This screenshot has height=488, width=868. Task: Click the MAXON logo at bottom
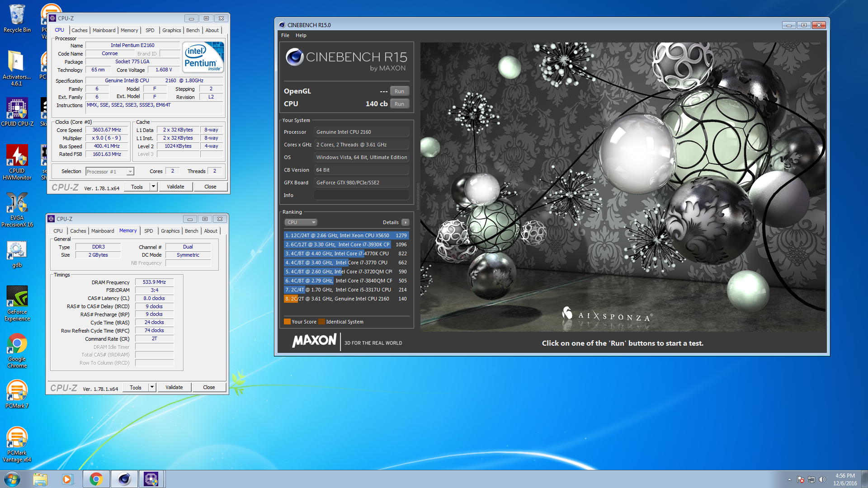coord(315,341)
